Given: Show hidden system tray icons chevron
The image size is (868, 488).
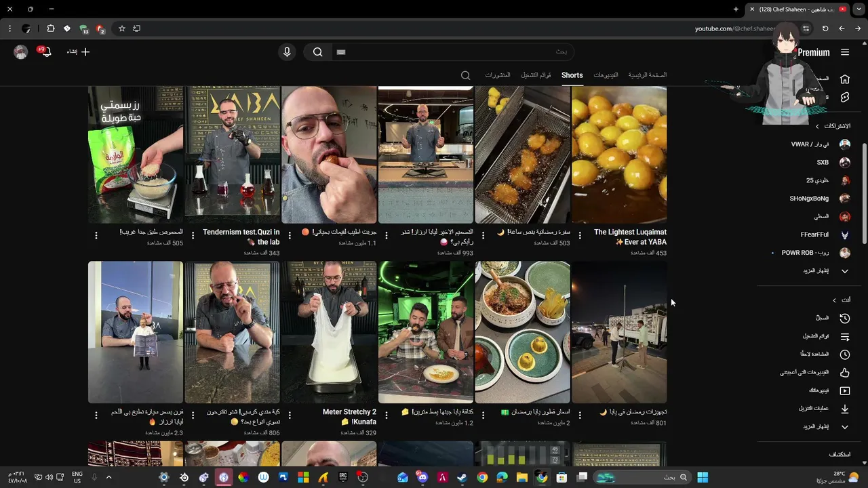Looking at the screenshot, I should click(x=108, y=477).
